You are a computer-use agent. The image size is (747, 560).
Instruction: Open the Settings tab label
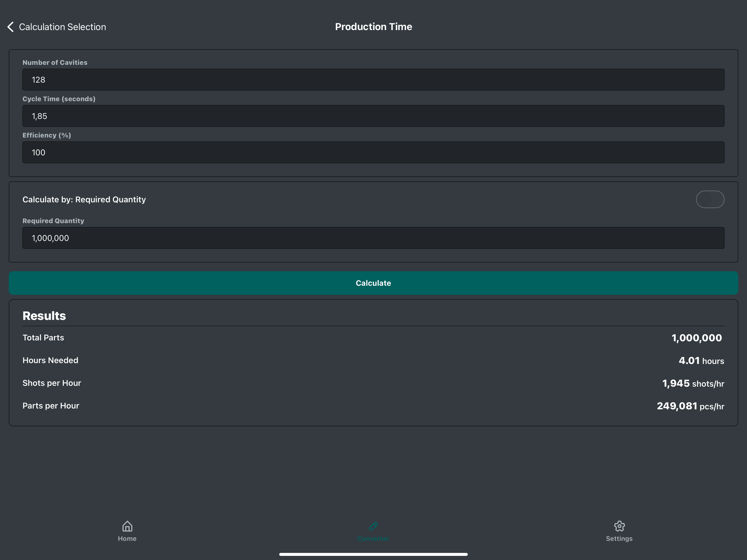pos(619,538)
